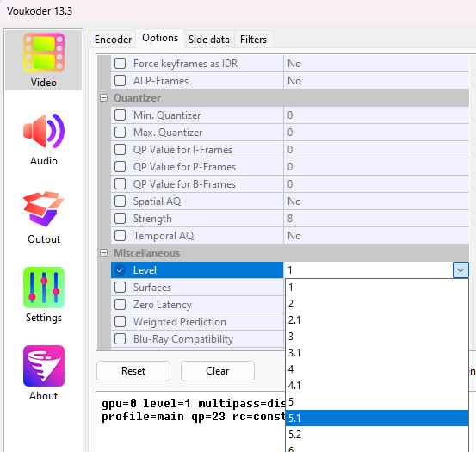Click the Force keyframes as IDR 'No' value
The width and height of the screenshot is (476, 452).
[x=376, y=64]
